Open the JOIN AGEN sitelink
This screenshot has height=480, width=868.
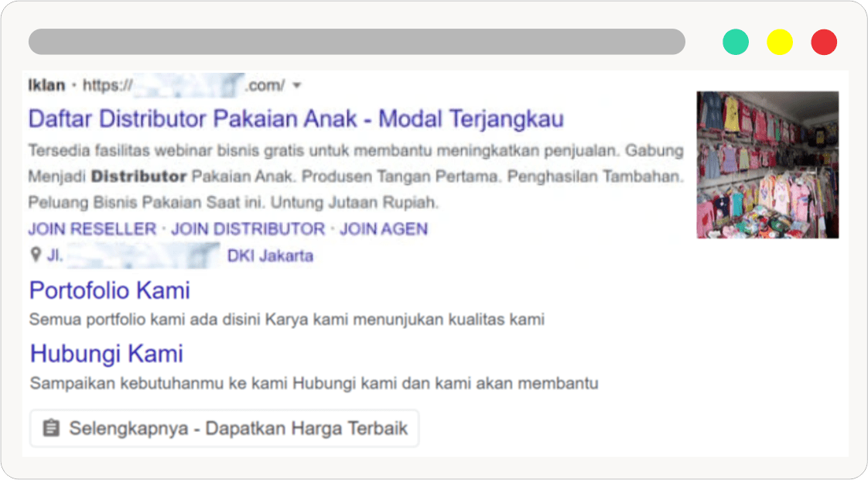[384, 229]
